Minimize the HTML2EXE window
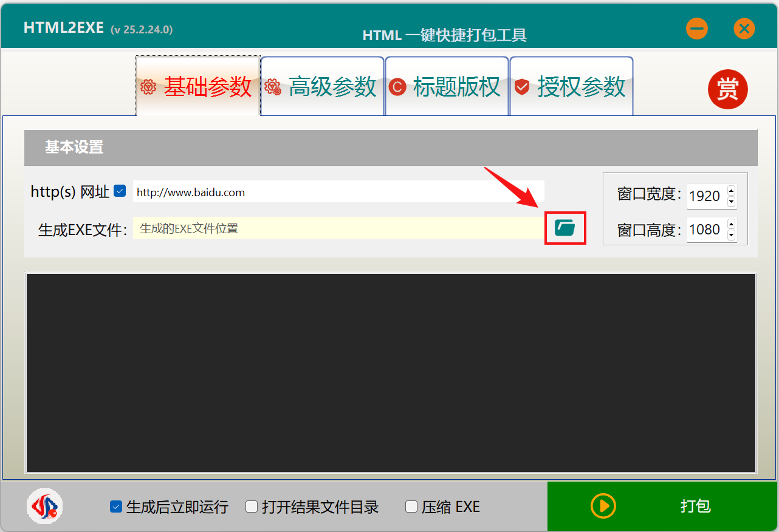779x532 pixels. tap(697, 29)
